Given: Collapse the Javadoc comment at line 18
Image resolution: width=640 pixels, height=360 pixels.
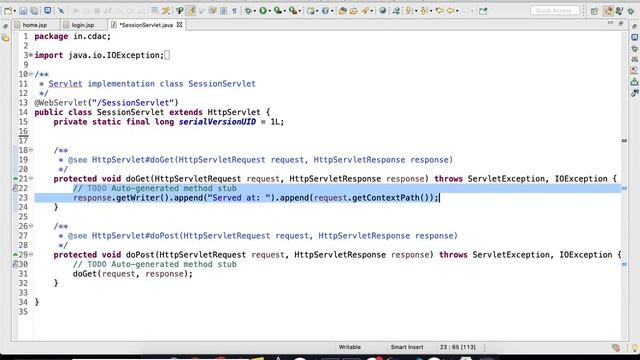Looking at the screenshot, I should click(x=31, y=150).
